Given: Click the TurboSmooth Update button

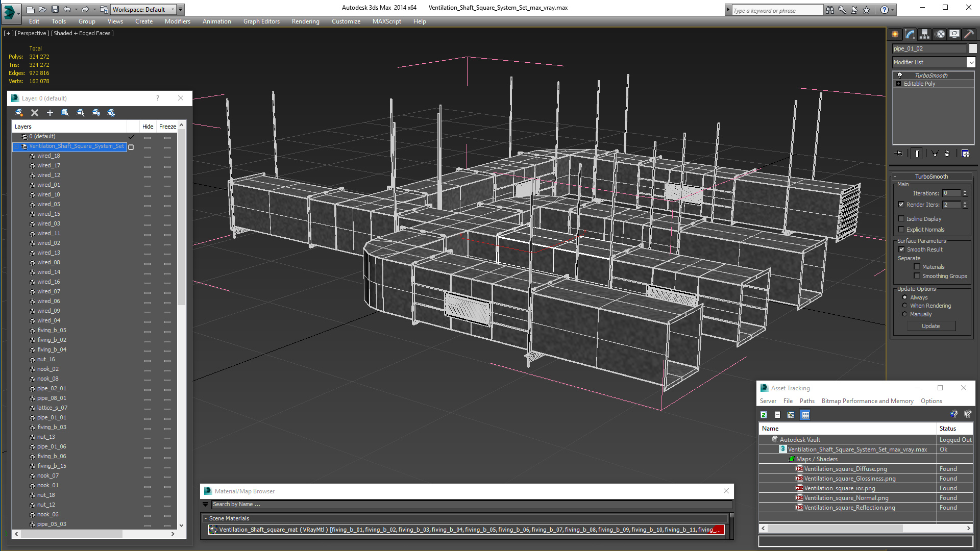Looking at the screenshot, I should point(930,326).
